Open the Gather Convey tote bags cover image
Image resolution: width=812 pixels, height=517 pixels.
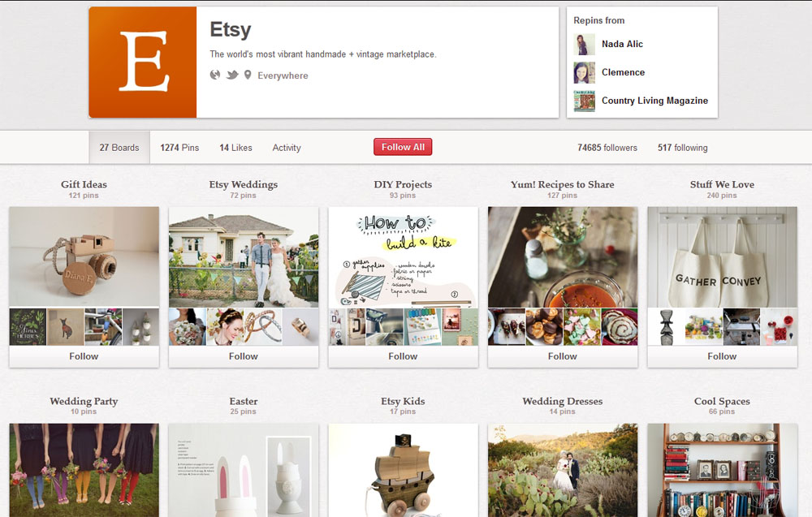click(x=722, y=257)
